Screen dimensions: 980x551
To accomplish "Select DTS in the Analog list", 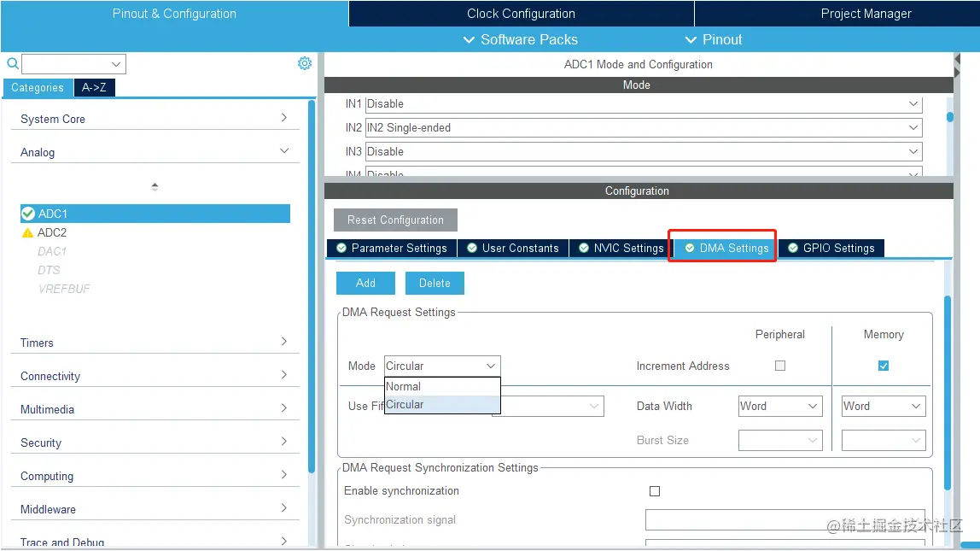I will pos(49,270).
